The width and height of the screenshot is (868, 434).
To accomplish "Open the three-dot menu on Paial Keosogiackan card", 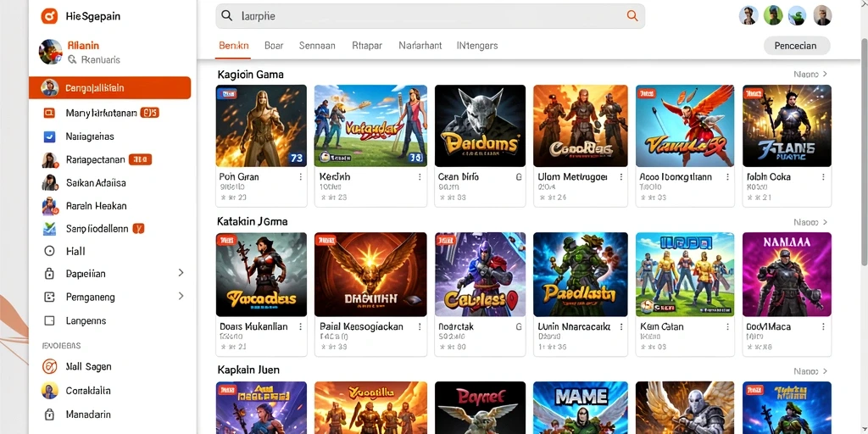I will pos(420,326).
